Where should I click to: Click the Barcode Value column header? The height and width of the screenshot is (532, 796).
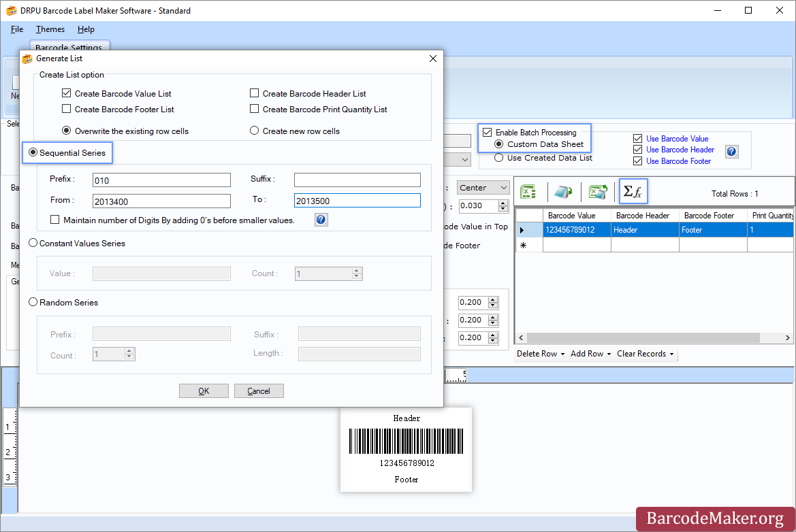click(577, 216)
